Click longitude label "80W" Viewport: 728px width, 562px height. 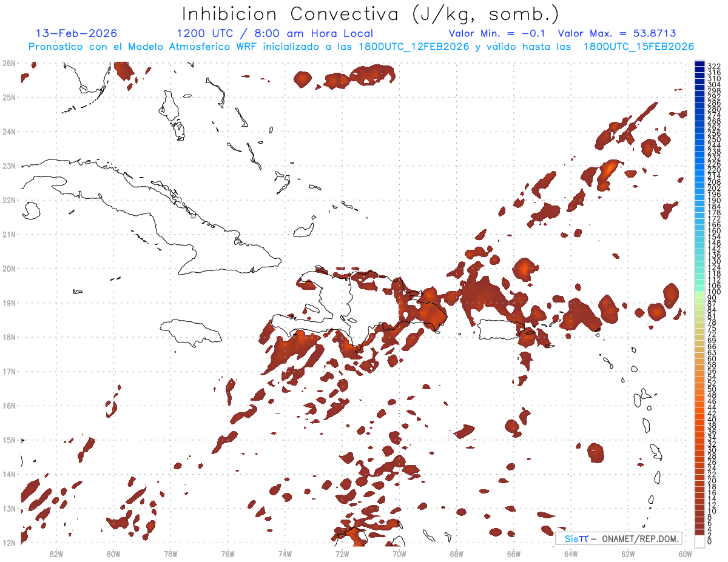[x=113, y=554]
